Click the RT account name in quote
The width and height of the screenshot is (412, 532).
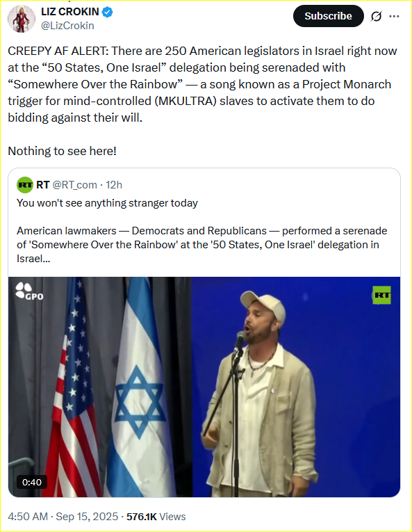[43, 185]
